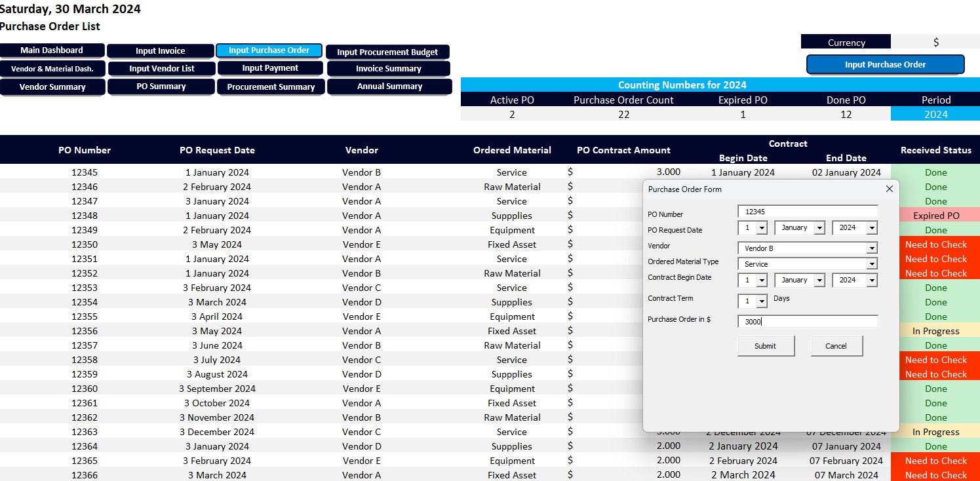
Task: Open the Contract Term days dropdown
Action: (x=761, y=301)
